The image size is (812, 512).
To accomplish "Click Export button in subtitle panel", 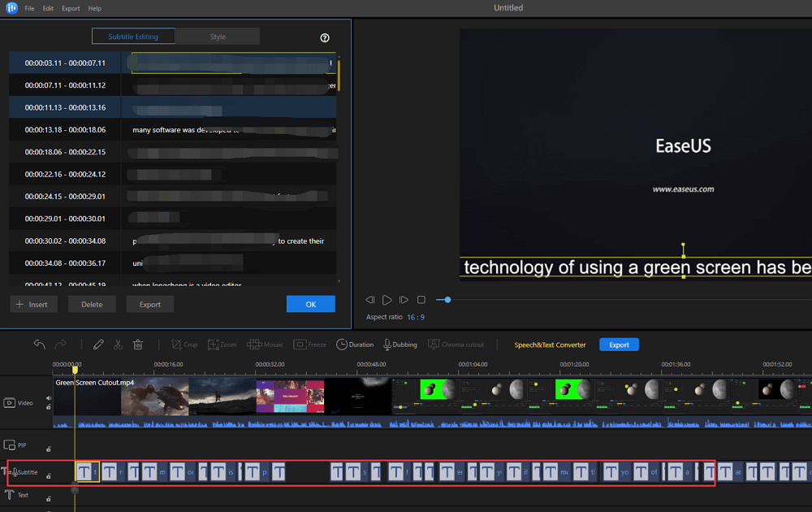I will pyautogui.click(x=149, y=304).
